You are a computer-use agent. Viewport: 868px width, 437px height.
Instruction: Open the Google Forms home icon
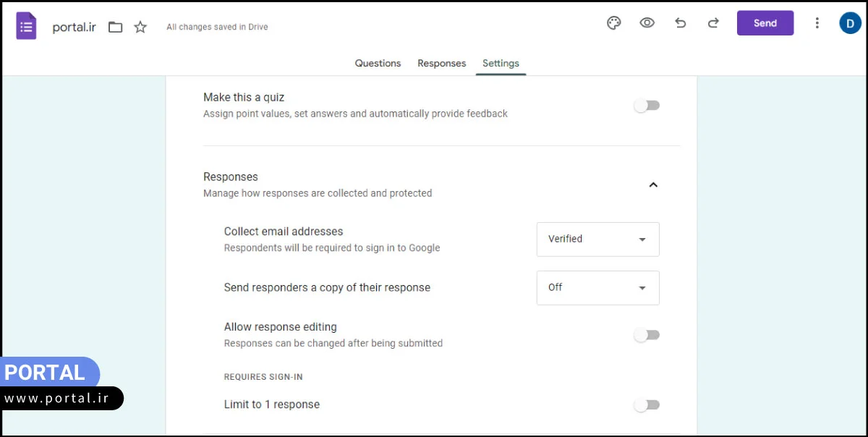pyautogui.click(x=26, y=27)
